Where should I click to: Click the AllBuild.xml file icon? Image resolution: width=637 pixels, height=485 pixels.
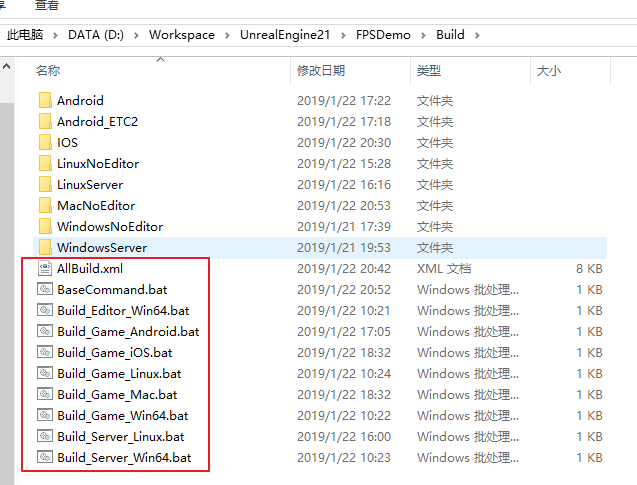(45, 268)
